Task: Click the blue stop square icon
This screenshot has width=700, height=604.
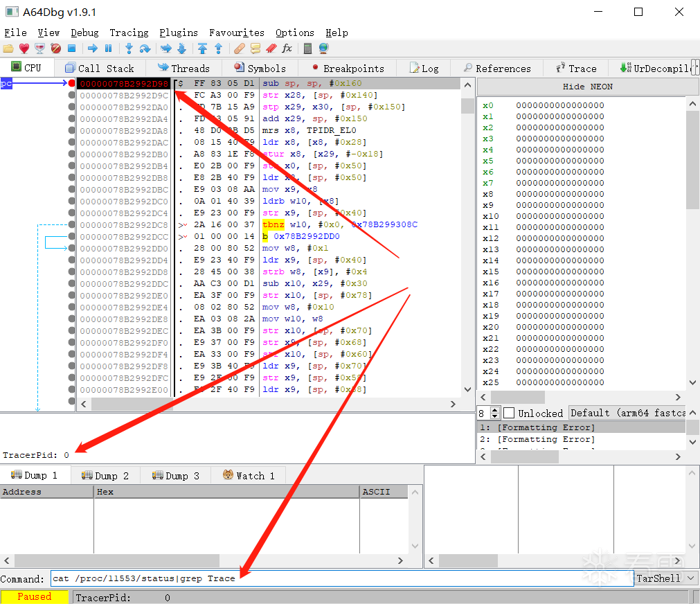Action: 71,48
